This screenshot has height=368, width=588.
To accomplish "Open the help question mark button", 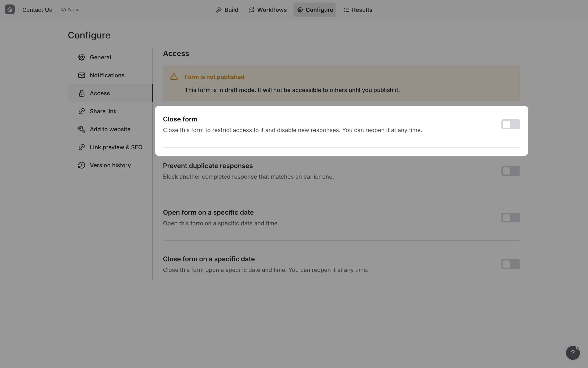I will click(x=573, y=353).
